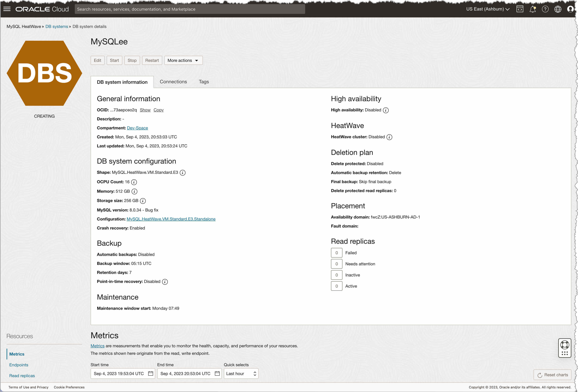Open the hamburger navigation menu
The image size is (578, 392).
point(7,9)
